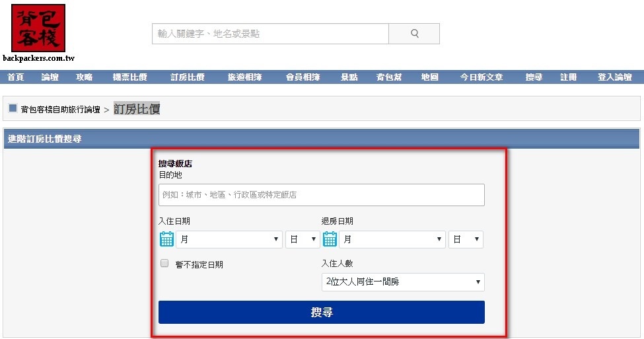Open 搜尋 in the navigation bar
The height and width of the screenshot is (339, 644).
point(534,77)
